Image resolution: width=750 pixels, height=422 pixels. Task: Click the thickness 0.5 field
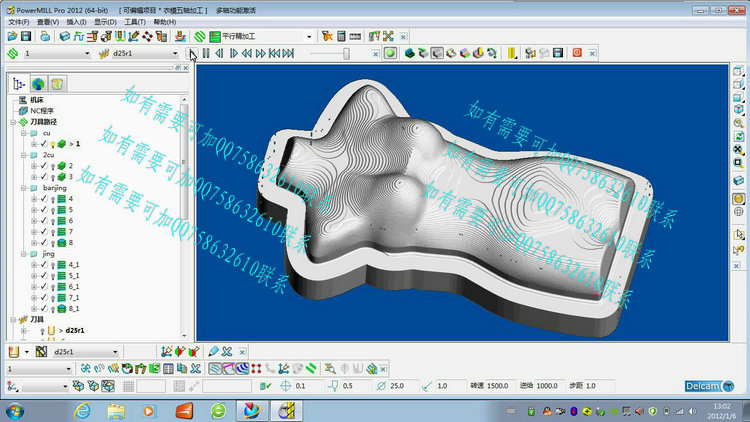coord(355,386)
